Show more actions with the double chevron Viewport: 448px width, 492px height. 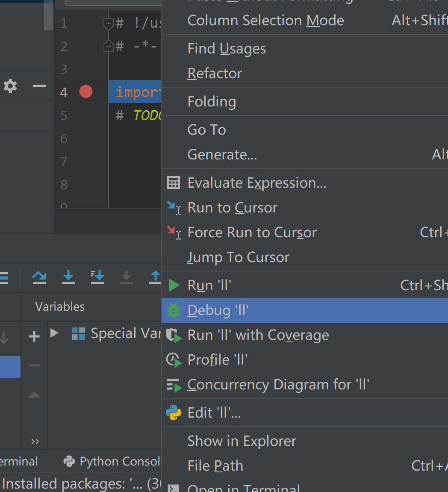tap(35, 441)
